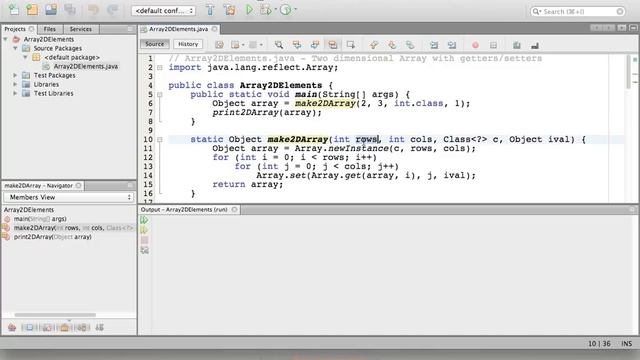Image resolution: width=640 pixels, height=360 pixels.
Task: Switch to the Services tab
Action: coord(80,29)
